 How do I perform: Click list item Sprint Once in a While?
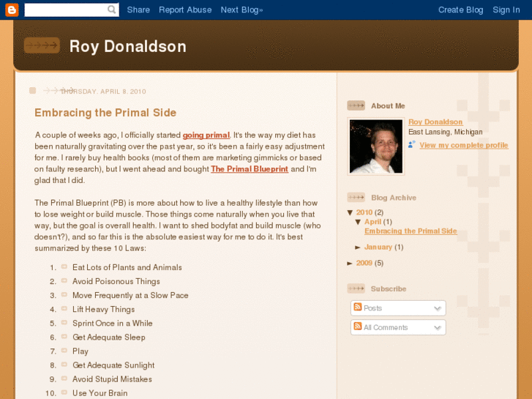point(113,324)
